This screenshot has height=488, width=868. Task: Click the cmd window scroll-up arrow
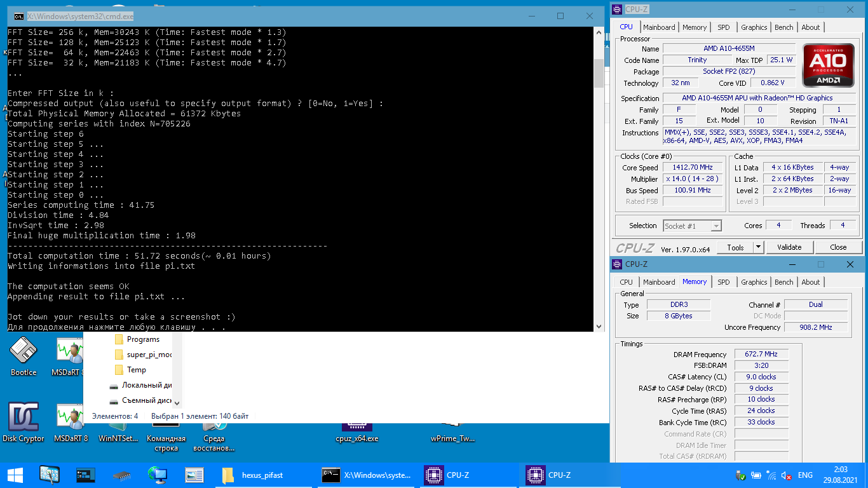599,32
